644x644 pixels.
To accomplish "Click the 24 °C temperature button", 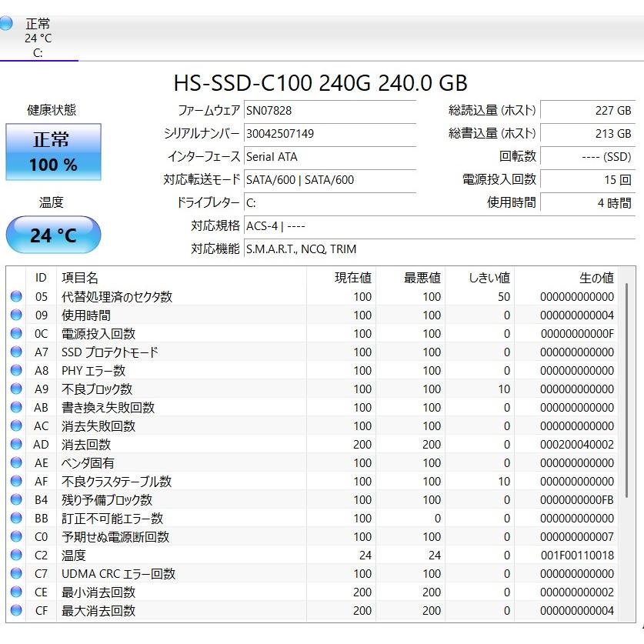I will coord(53,235).
